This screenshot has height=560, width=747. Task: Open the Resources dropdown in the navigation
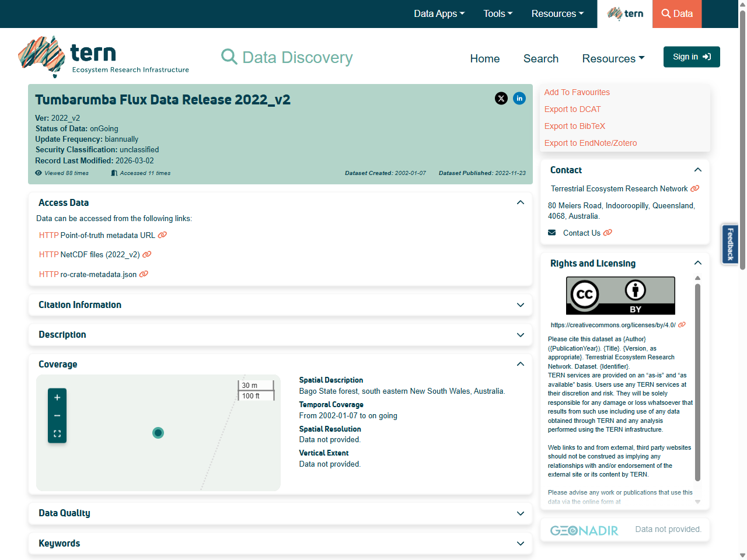pos(613,58)
